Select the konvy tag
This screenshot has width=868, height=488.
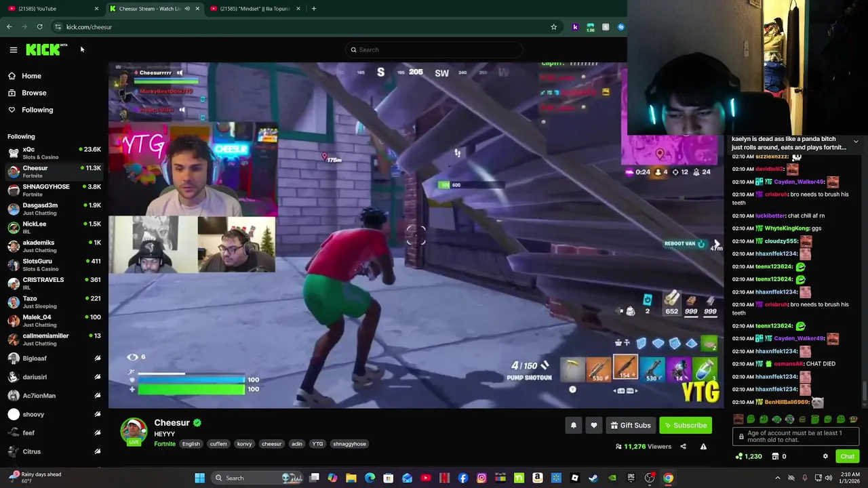[244, 444]
